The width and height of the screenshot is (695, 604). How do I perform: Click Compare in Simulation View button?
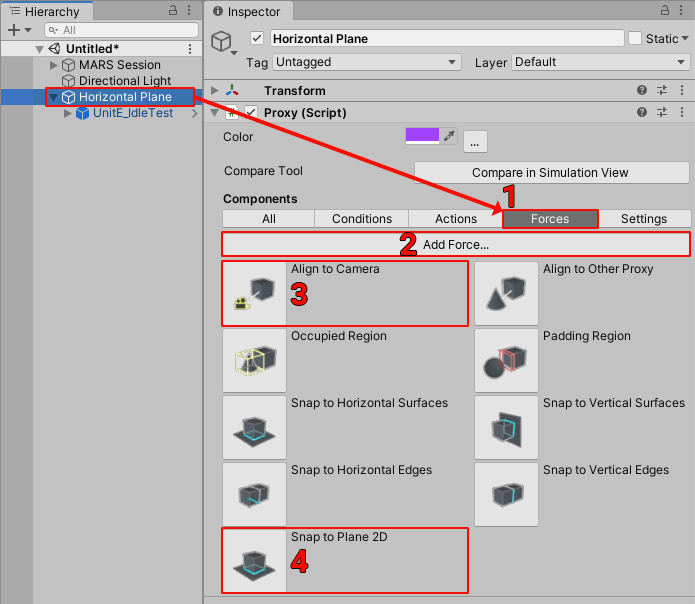(551, 173)
